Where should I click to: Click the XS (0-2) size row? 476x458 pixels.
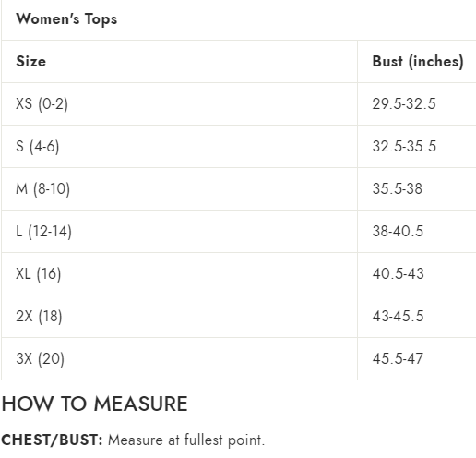pyautogui.click(x=239, y=104)
